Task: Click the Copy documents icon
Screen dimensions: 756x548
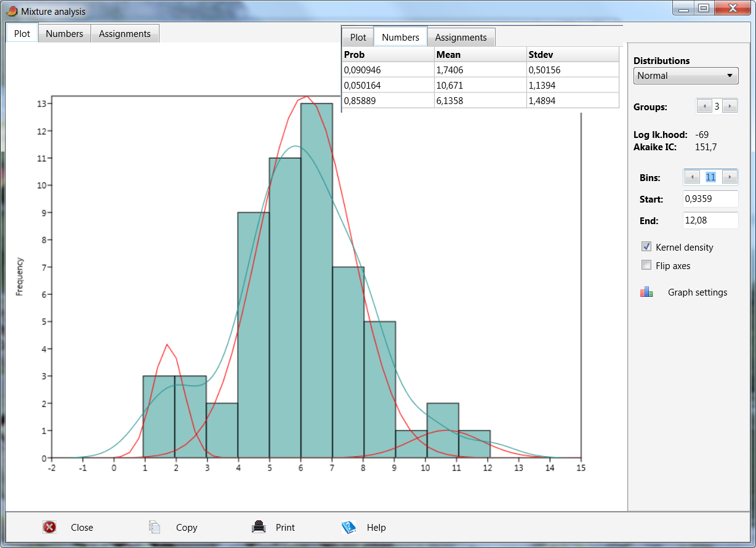Action: point(155,527)
